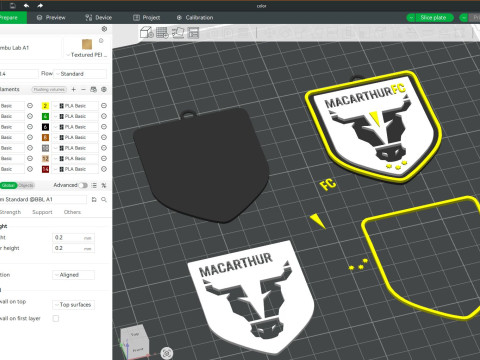This screenshot has width=480, height=360.
Task: Open the Aligned seam position dropdown
Action: click(73, 275)
